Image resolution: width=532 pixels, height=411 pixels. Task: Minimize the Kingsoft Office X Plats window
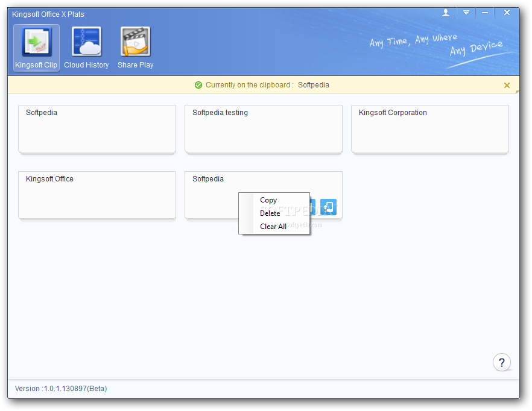pyautogui.click(x=485, y=13)
